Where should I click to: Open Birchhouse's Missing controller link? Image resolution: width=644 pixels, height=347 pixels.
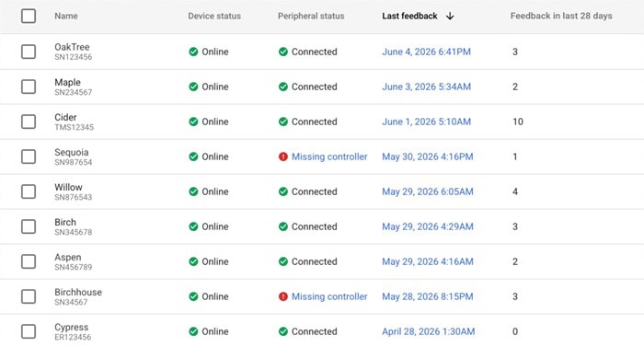(x=329, y=296)
